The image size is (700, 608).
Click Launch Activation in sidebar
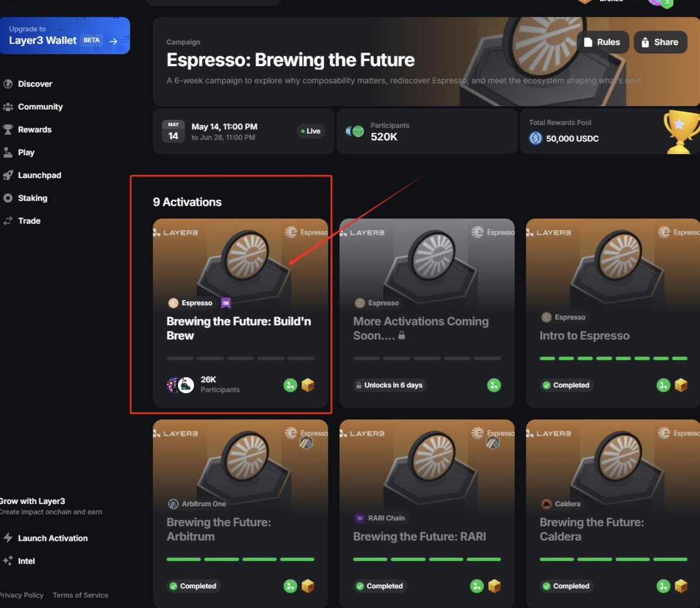pyautogui.click(x=53, y=538)
